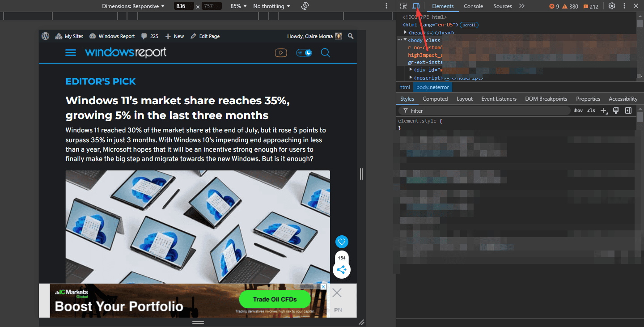
Task: Click the scroll badge on html element
Action: tap(469, 25)
